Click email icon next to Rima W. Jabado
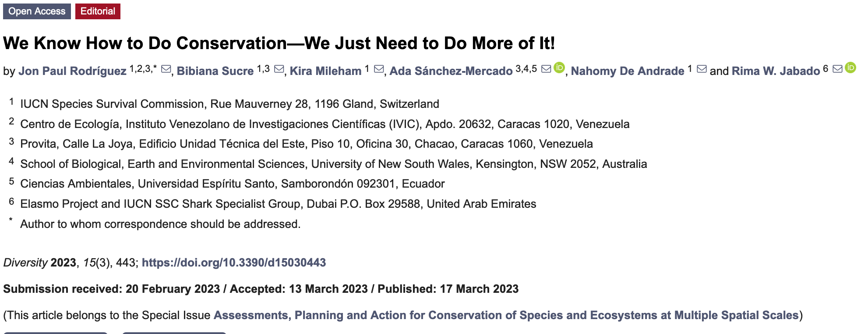 coord(837,69)
